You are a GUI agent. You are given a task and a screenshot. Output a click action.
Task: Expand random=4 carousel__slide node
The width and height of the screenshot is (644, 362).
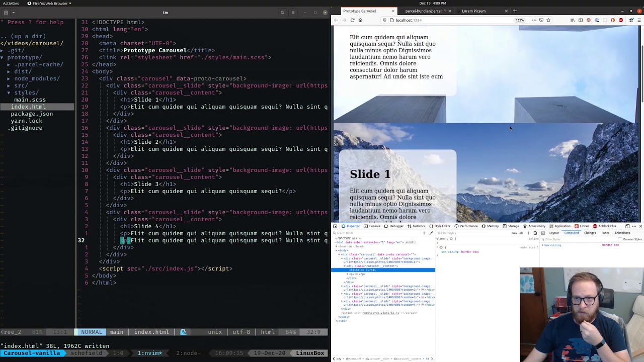(342, 301)
